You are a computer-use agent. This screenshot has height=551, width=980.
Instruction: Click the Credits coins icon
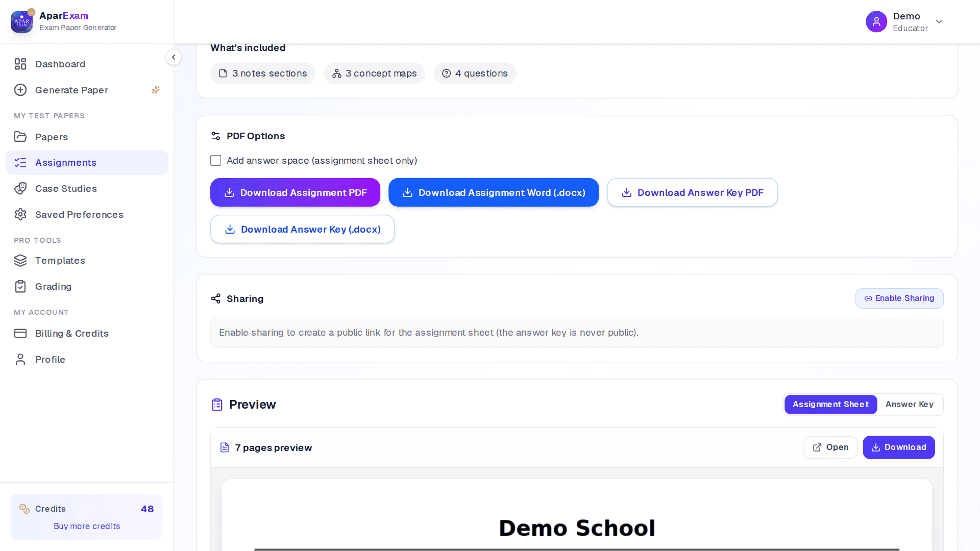[24, 509]
